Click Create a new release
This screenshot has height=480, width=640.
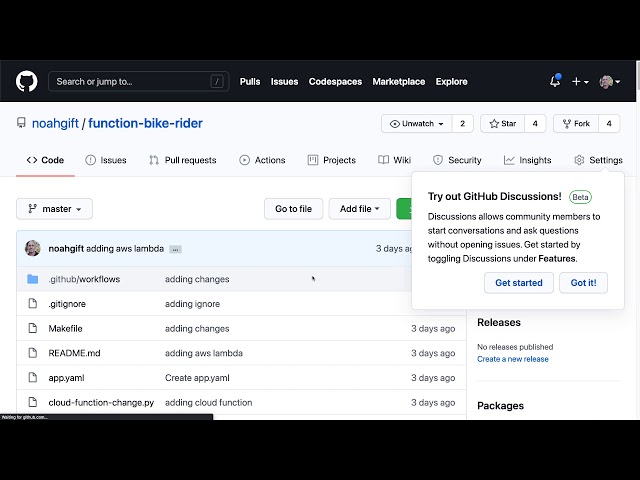(x=513, y=359)
